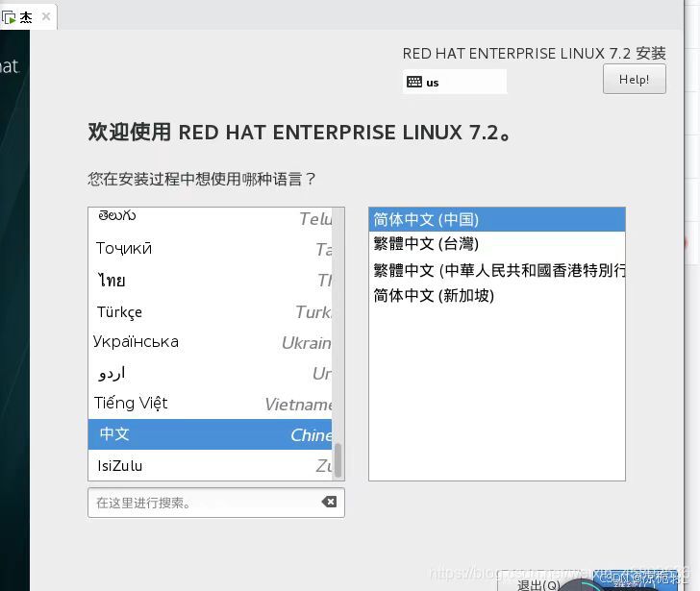
Task: Select the highlighted 中文 Chinese row
Action: (x=210, y=434)
